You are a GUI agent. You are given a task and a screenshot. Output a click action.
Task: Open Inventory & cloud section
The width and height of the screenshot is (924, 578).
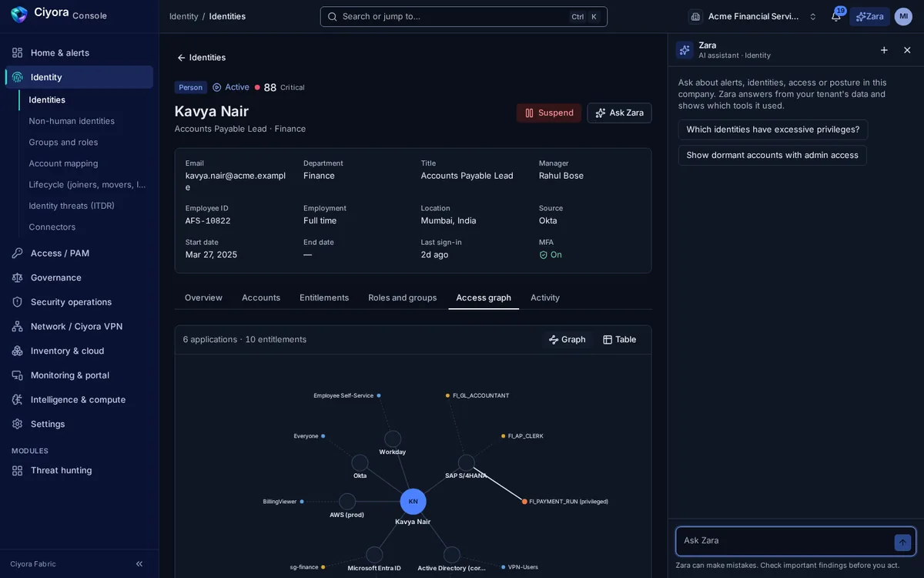point(79,351)
